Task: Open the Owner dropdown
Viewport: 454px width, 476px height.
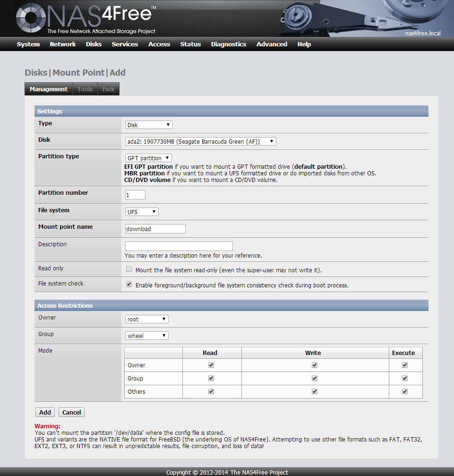Action: pos(146,319)
